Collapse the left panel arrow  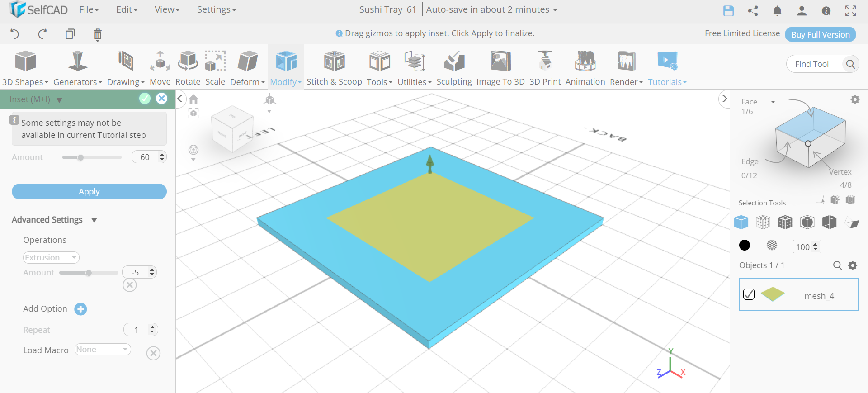tap(179, 99)
